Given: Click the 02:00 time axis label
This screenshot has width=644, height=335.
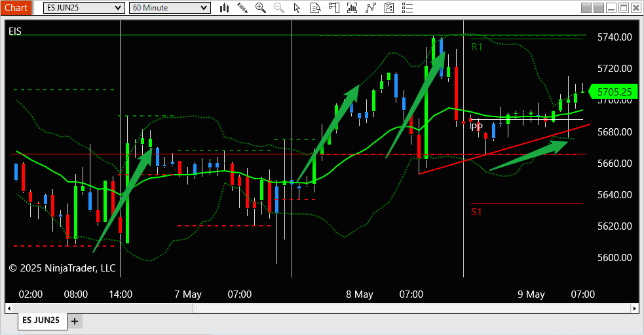Looking at the screenshot, I should tap(31, 294).
